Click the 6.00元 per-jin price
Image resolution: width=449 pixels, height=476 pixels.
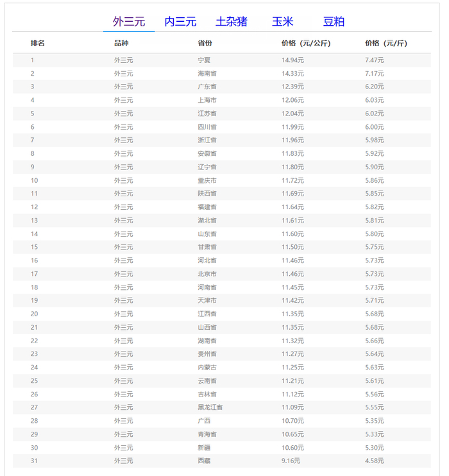375,127
